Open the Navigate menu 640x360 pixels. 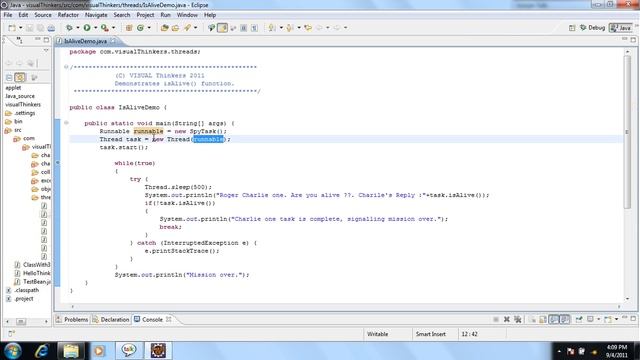[x=96, y=15]
